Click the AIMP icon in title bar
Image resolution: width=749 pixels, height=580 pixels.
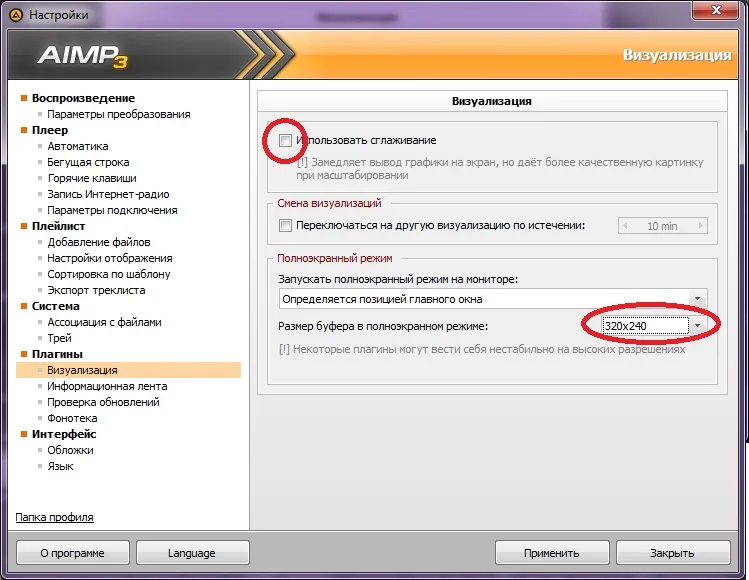point(16,15)
